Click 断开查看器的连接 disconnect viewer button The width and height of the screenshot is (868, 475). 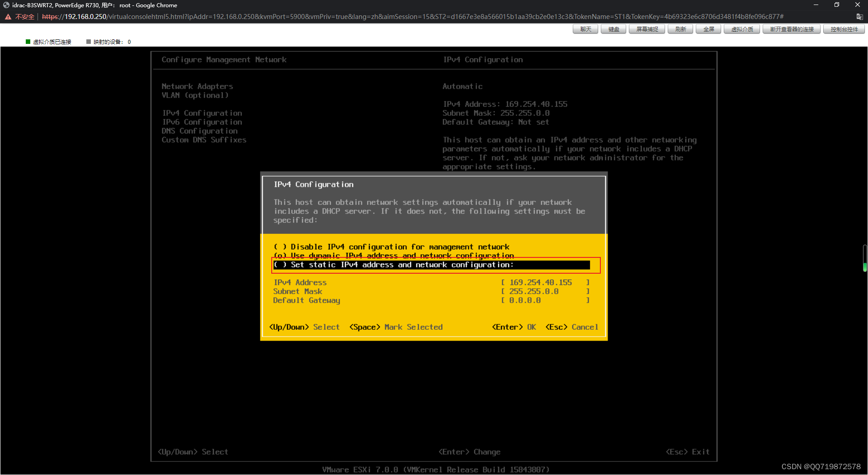(x=792, y=29)
